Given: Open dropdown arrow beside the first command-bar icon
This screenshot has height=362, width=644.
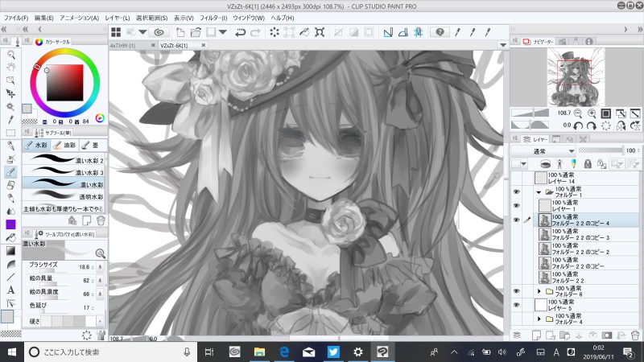Looking at the screenshot, I should pyautogui.click(x=142, y=32).
